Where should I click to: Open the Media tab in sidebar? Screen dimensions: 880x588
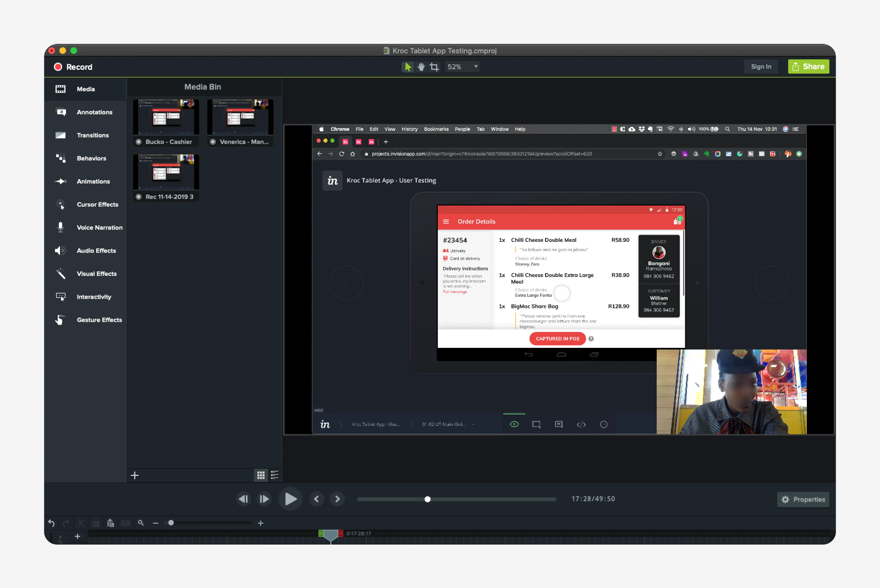(85, 89)
